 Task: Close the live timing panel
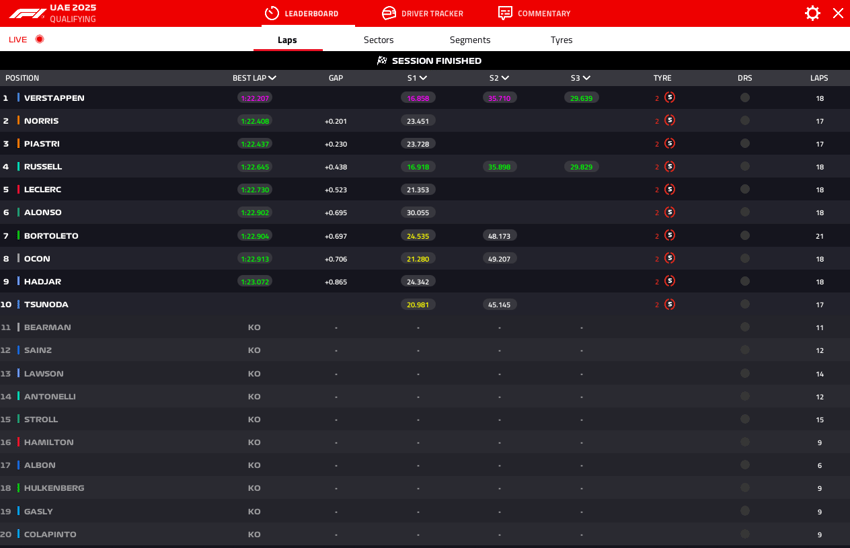pos(838,13)
